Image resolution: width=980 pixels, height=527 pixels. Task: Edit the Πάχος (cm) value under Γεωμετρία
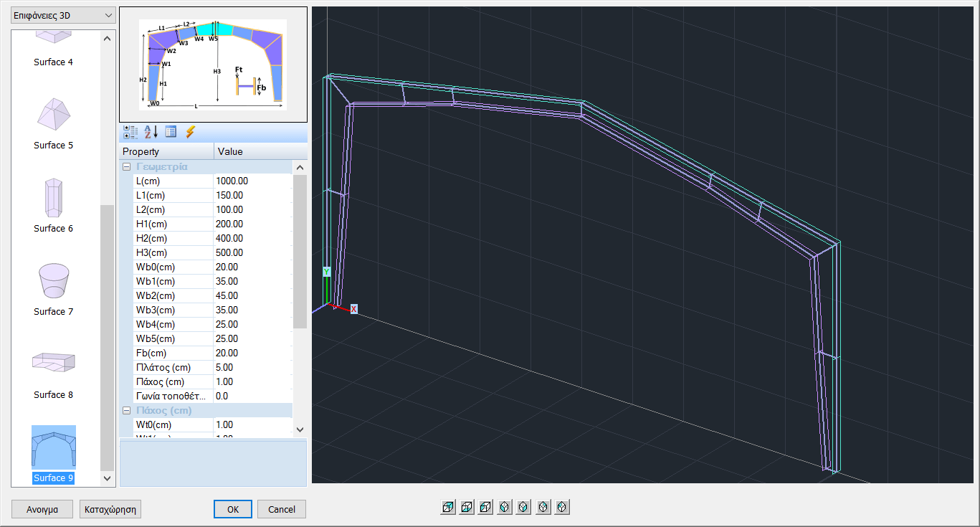(253, 381)
